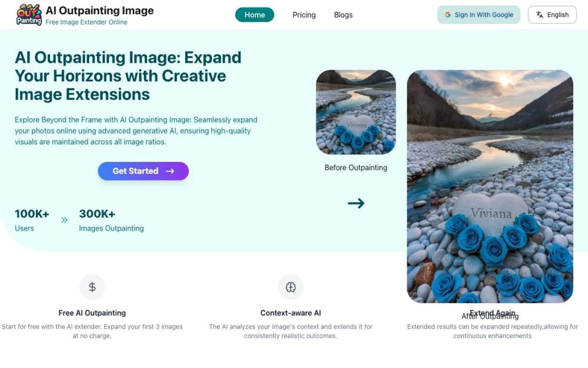
Task: Click the Before Outpainting thumbnail
Action: tap(356, 112)
